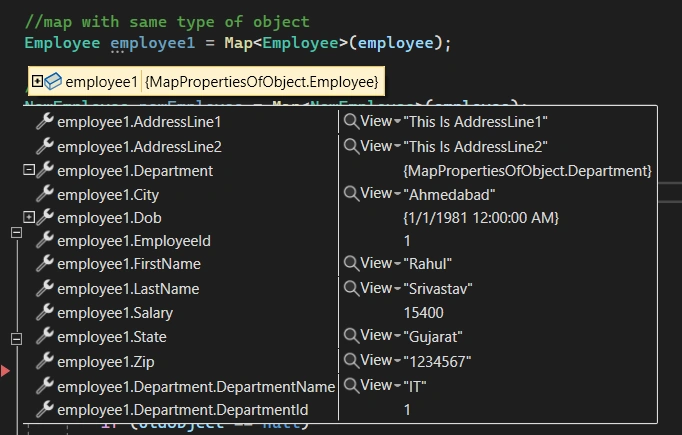Collapse the code outlining region near State row
This screenshot has width=682, height=435.
click(16, 339)
